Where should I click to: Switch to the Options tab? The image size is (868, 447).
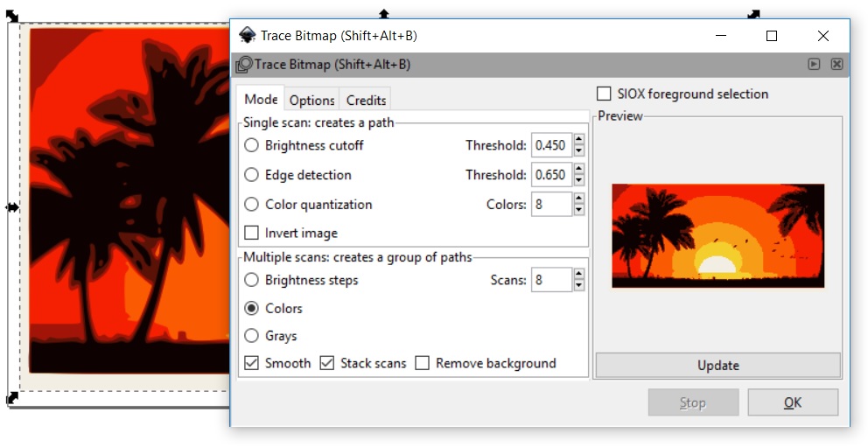point(312,101)
